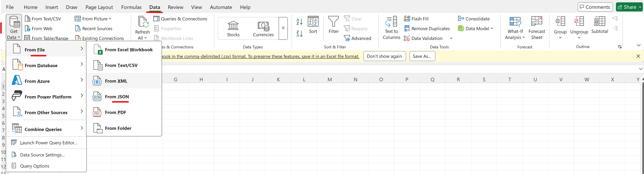Open the Sort dialog
This screenshot has width=644, height=174.
(x=313, y=25)
